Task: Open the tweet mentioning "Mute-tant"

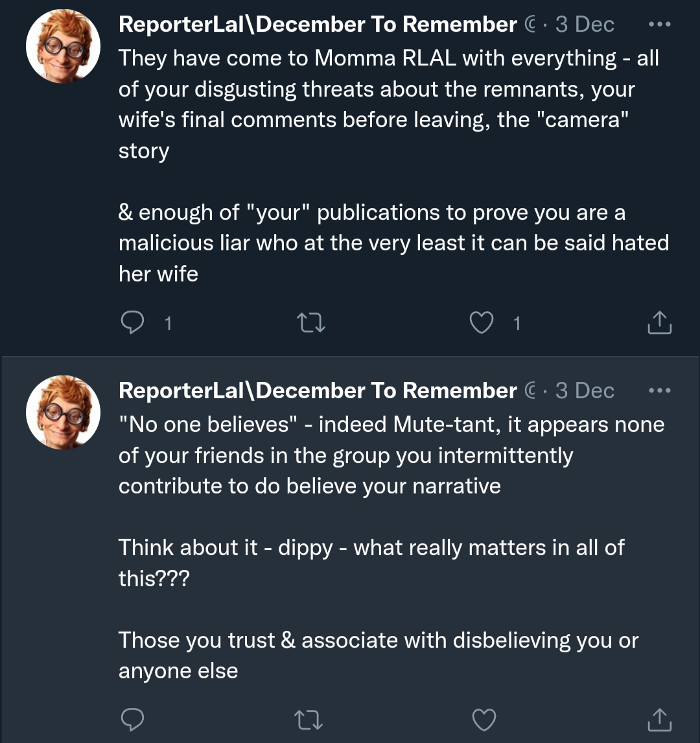Action: click(x=391, y=455)
